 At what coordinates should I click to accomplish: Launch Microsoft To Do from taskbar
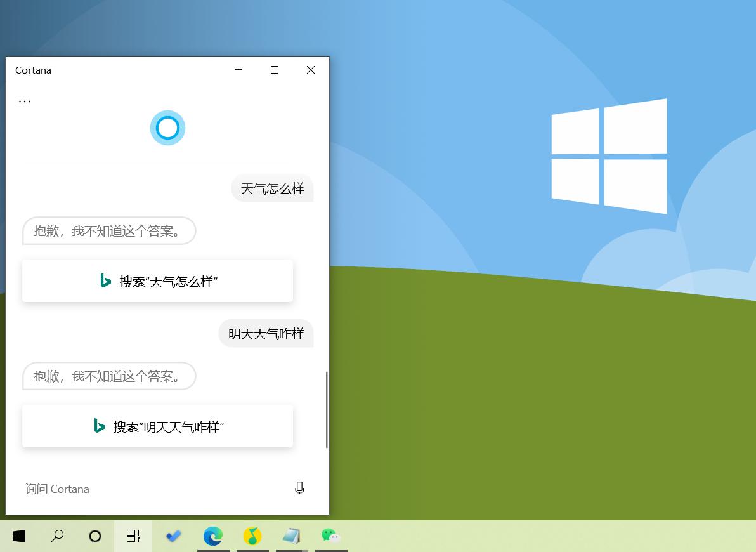(174, 536)
